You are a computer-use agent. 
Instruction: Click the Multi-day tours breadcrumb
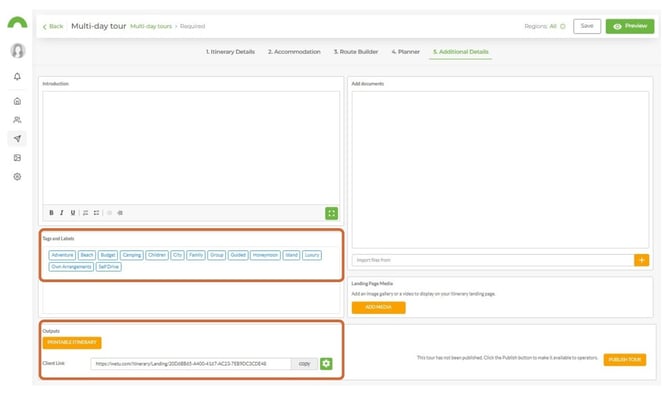[x=151, y=26]
